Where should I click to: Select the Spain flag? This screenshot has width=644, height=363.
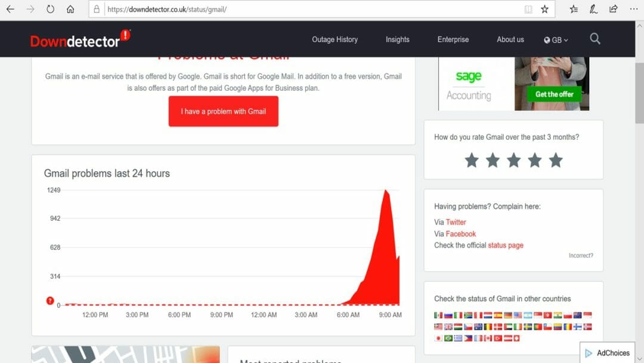pos(498,315)
